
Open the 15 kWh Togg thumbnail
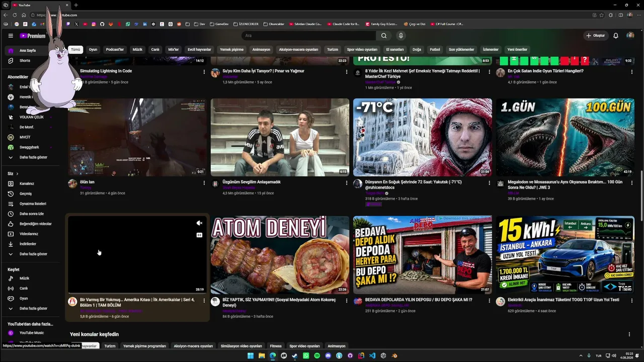(x=565, y=255)
